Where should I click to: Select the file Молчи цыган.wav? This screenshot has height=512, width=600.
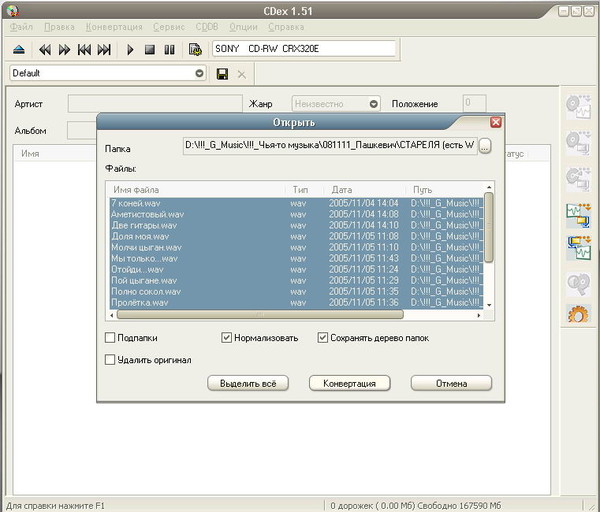coord(297,248)
